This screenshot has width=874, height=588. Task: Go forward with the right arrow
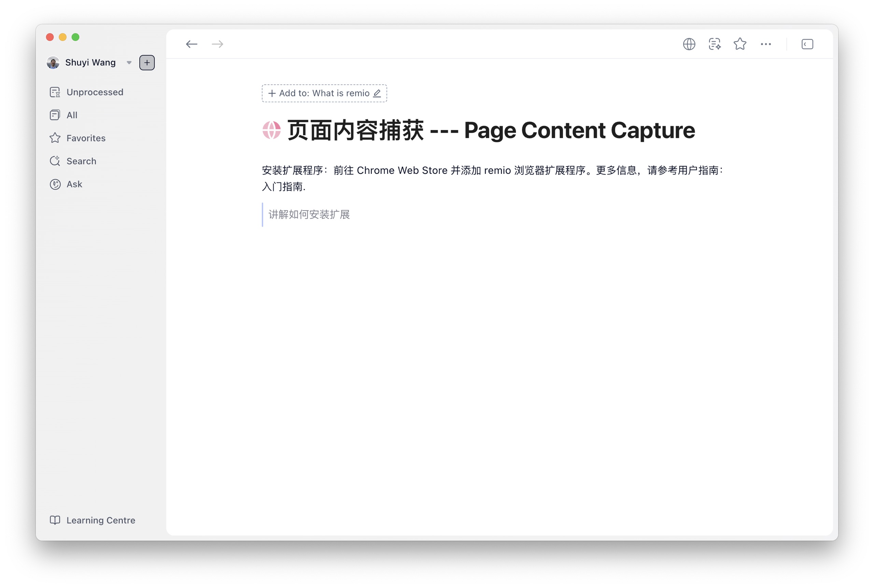click(x=217, y=44)
